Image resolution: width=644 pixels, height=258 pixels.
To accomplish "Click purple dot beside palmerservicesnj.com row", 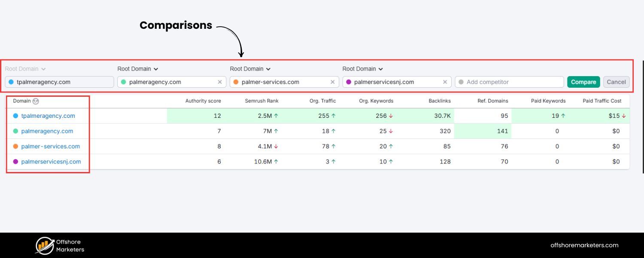I will point(16,162).
